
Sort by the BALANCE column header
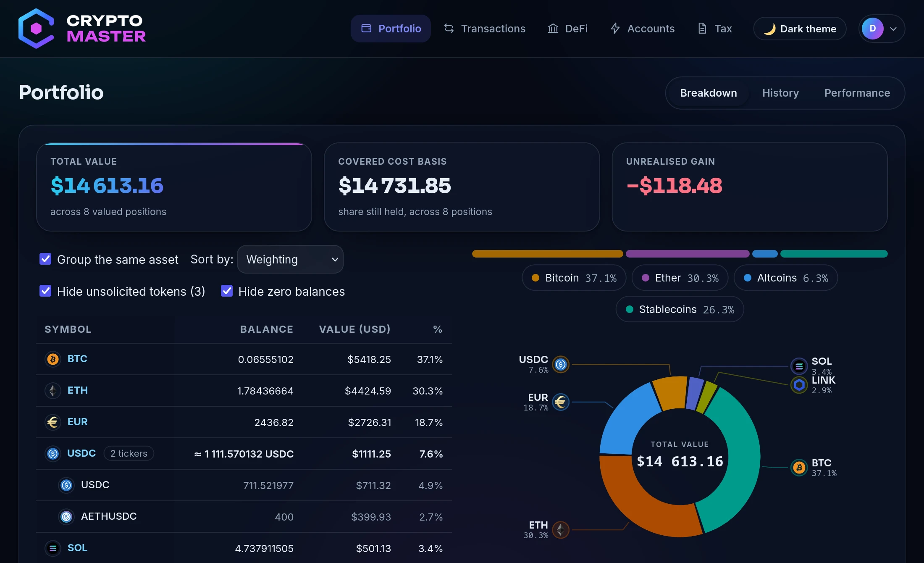click(267, 329)
